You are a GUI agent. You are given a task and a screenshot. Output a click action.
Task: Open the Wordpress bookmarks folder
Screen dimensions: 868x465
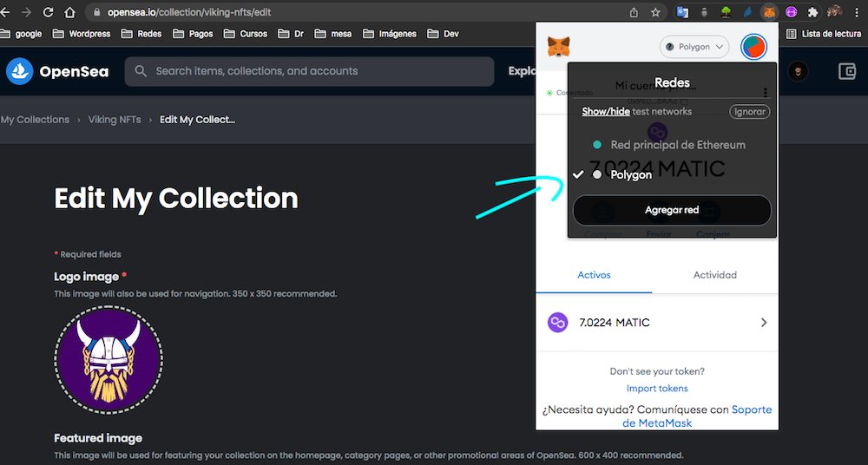point(82,34)
